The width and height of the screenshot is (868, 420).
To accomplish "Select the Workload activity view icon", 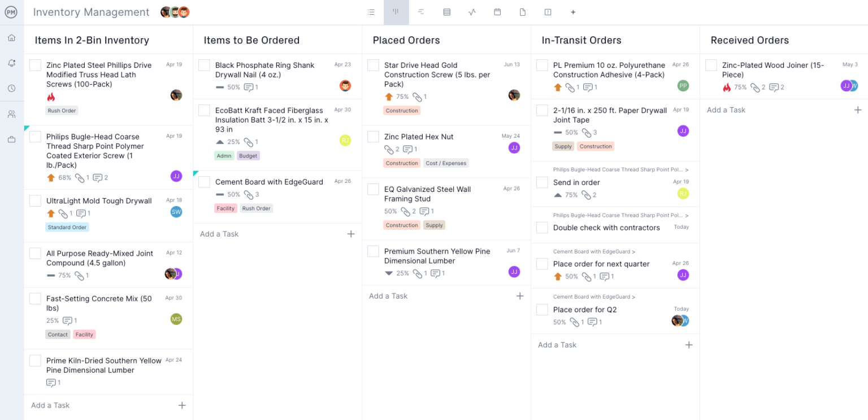I will pos(472,12).
